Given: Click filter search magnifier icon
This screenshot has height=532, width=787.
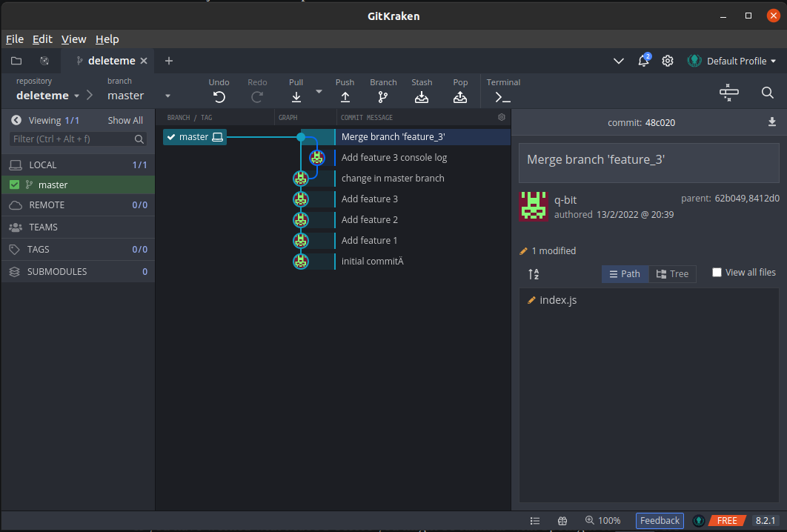Looking at the screenshot, I should tap(139, 139).
